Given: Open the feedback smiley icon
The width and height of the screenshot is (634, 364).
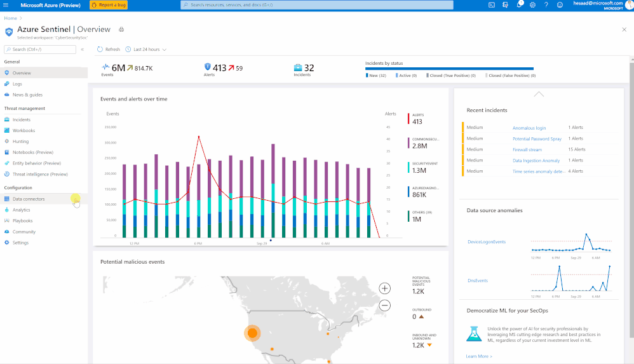Looking at the screenshot, I should tap(560, 5).
